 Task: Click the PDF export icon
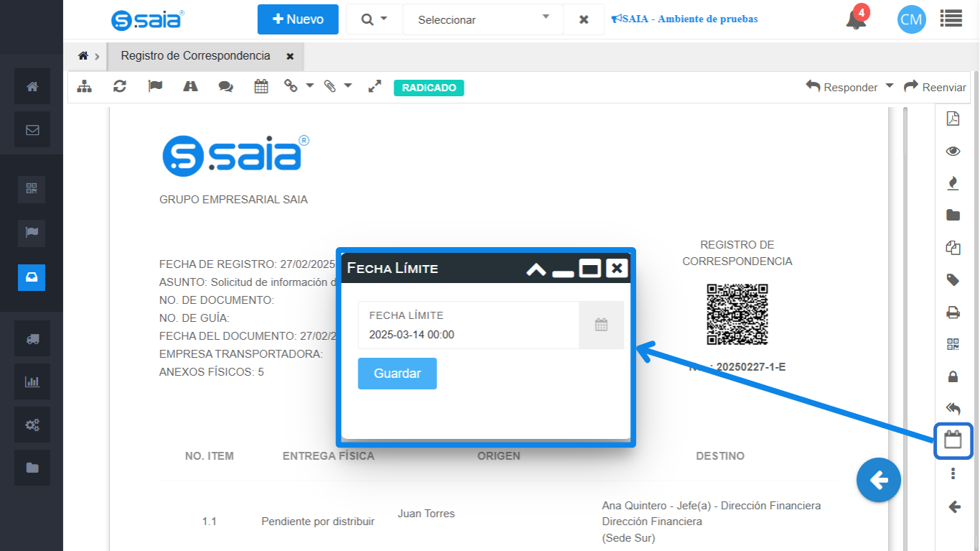[953, 119]
